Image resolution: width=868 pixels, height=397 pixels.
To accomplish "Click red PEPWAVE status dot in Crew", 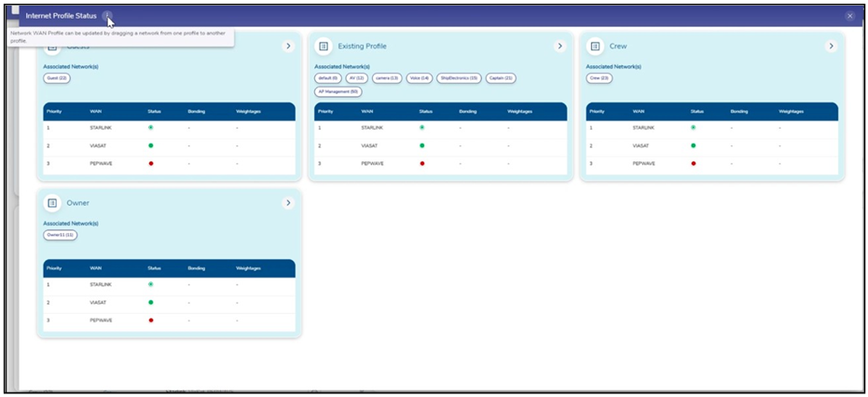I will (x=693, y=163).
